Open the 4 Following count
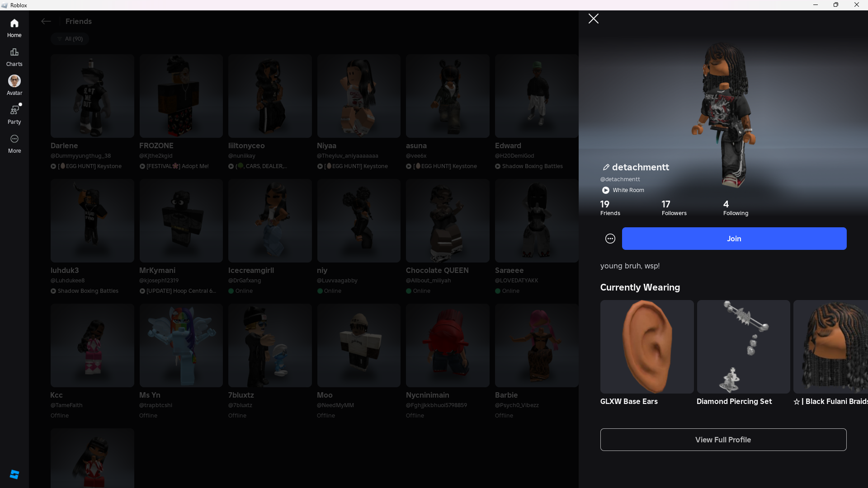This screenshot has width=868, height=488. tap(735, 208)
